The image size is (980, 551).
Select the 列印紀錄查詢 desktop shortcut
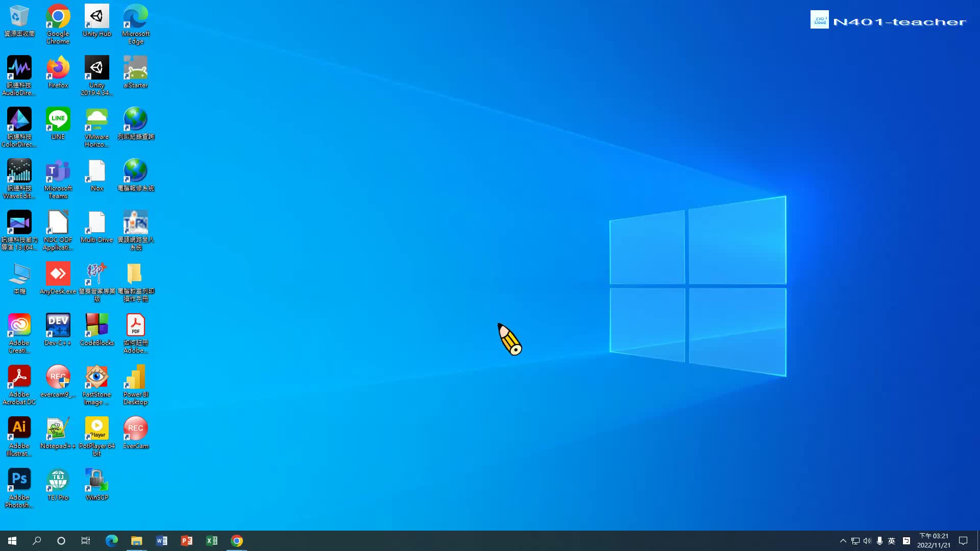click(136, 124)
